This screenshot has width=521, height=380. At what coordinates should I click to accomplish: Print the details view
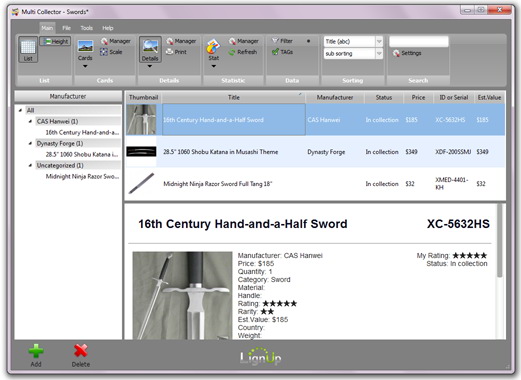(x=170, y=52)
